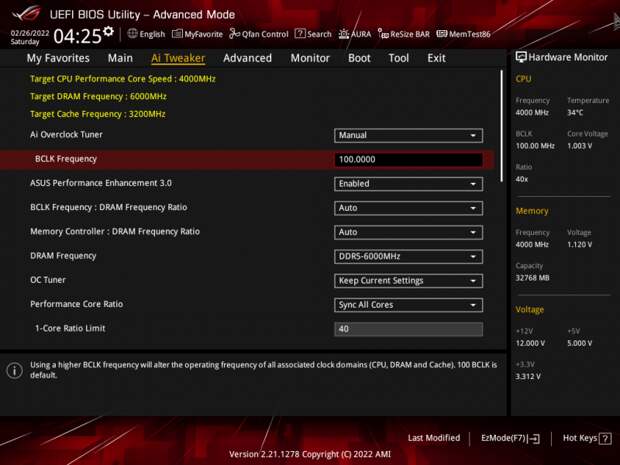Expand DRAM Frequency DDR5-6000MHz dropdown
The width and height of the screenshot is (620, 465).
pyautogui.click(x=408, y=256)
